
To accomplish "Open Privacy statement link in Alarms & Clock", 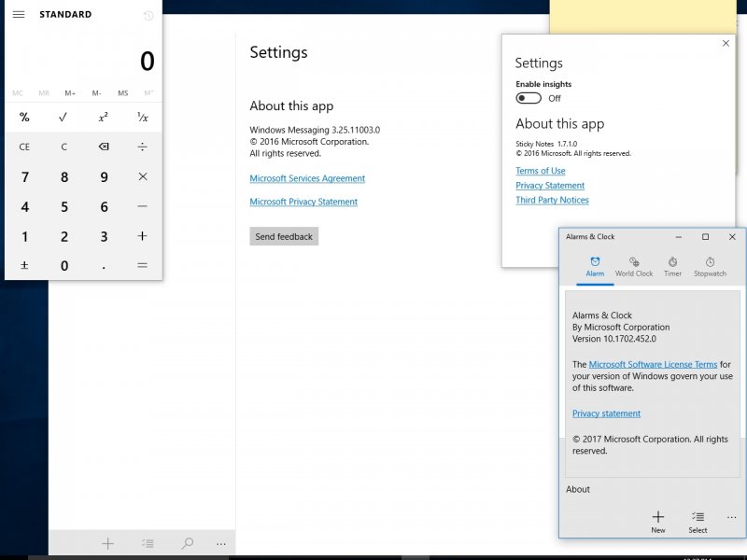I will point(606,413).
